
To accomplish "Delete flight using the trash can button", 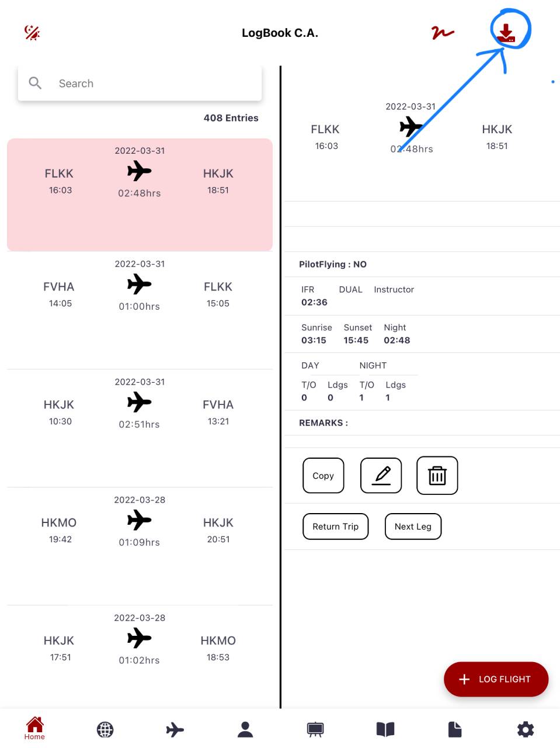I will pos(437,476).
